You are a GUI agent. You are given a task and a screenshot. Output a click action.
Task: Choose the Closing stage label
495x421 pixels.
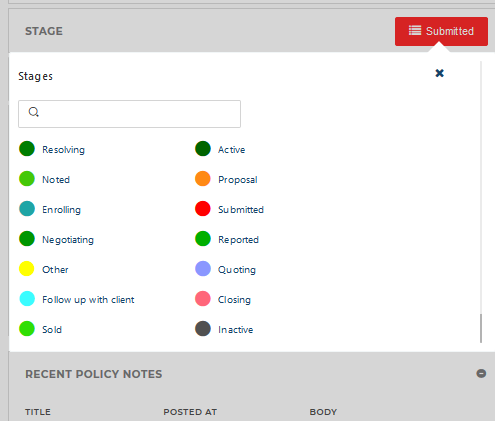pyautogui.click(x=234, y=300)
